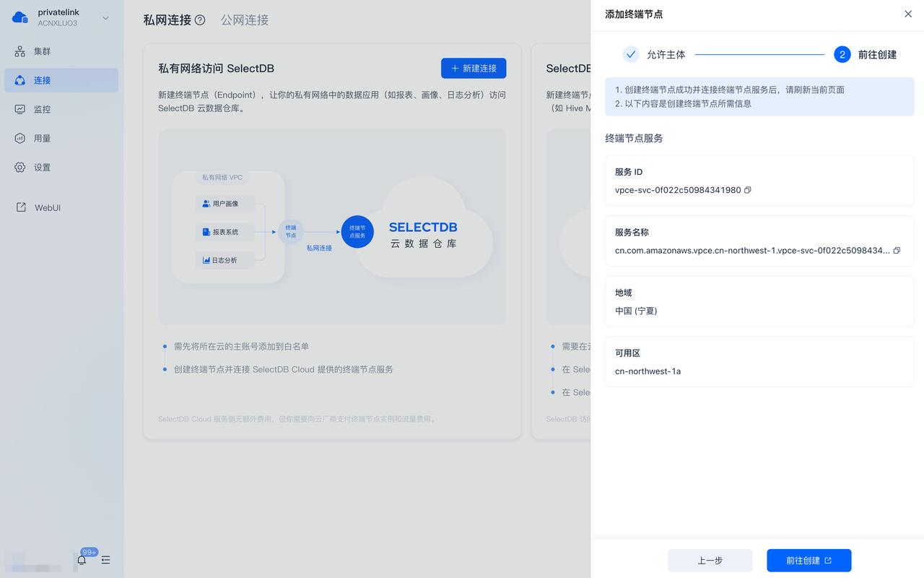The height and width of the screenshot is (578, 924).
Task: Copy the 服务名称 value
Action: tap(897, 251)
